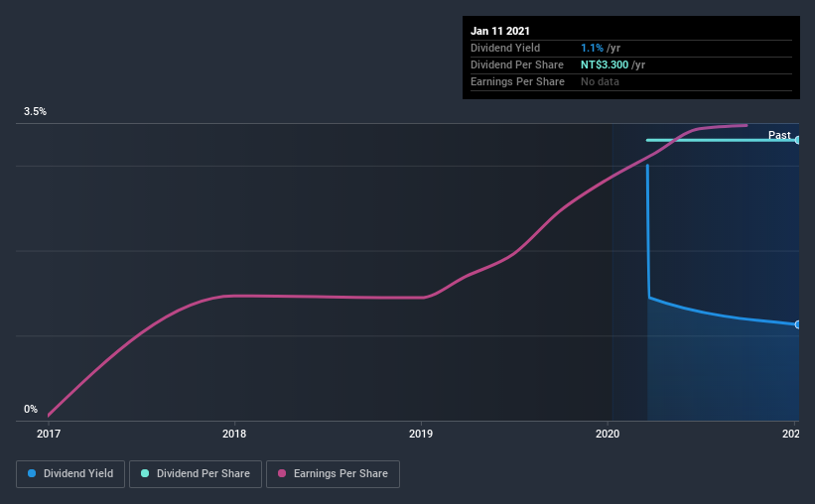Screen dimensions: 815x504
Task: Click the NT$3.300 dividend per share value
Action: tap(605, 64)
